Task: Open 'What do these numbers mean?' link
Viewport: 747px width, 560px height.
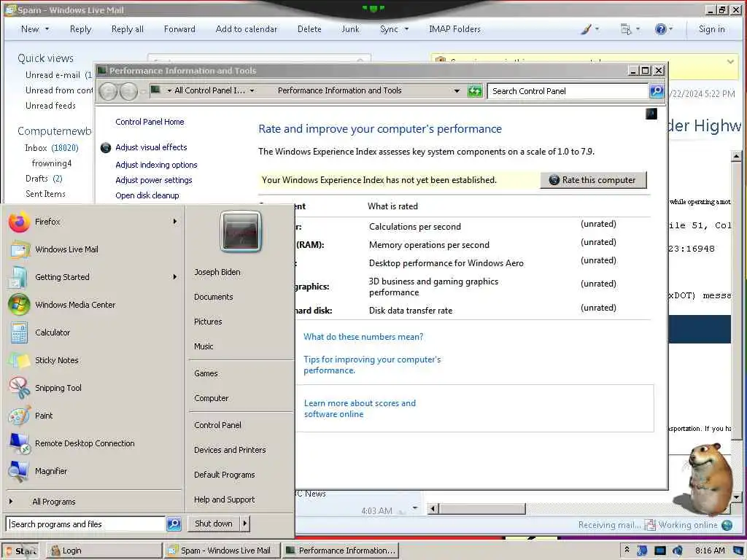Action: coord(363,337)
